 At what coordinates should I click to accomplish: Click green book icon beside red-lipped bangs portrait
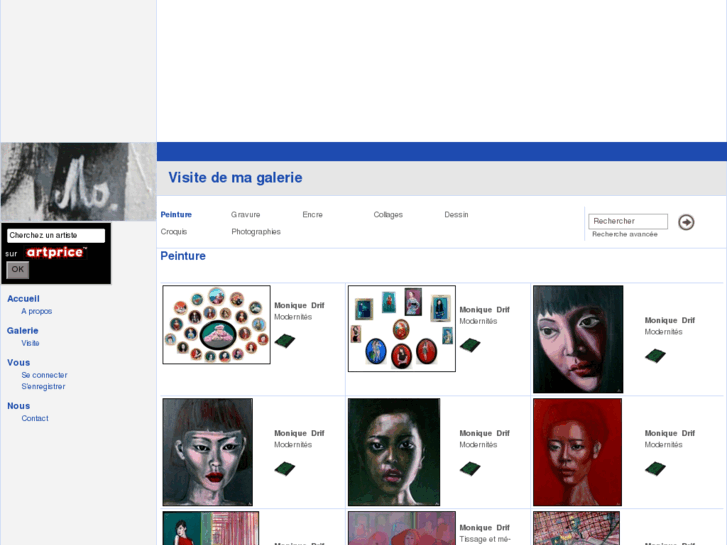285,468
